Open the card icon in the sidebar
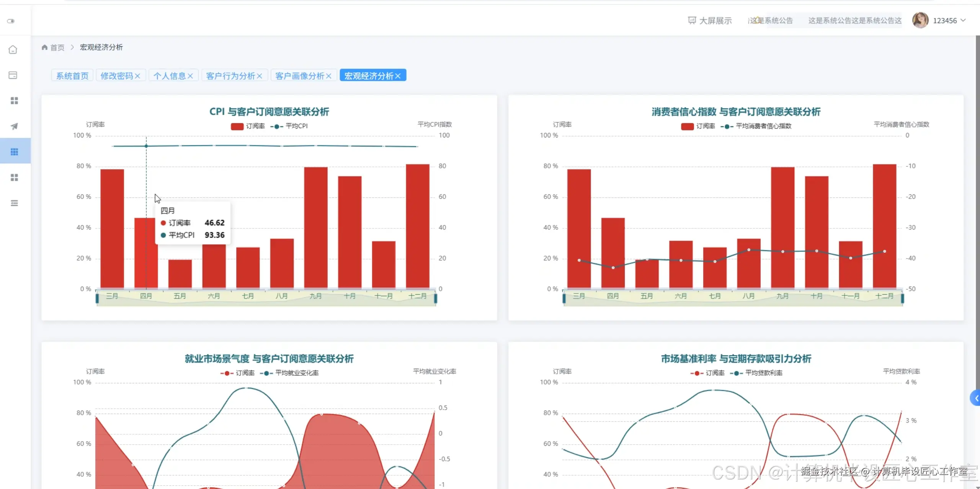980x489 pixels. click(13, 75)
